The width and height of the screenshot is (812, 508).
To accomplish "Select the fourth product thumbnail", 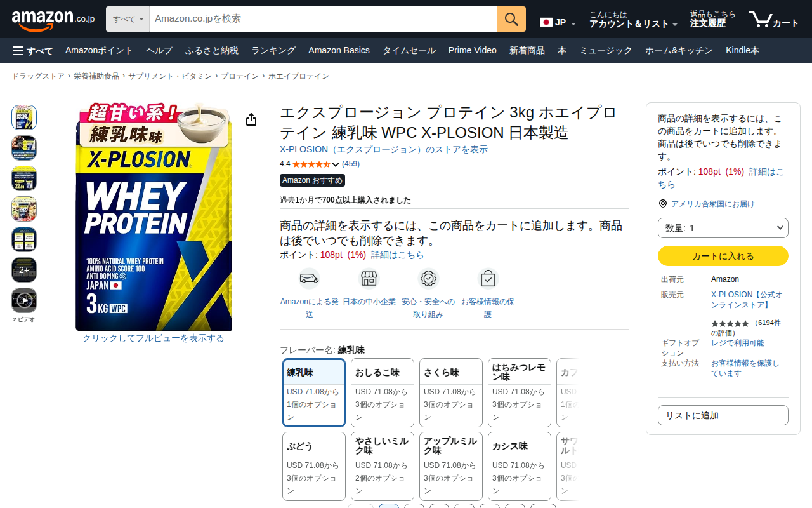I will (x=24, y=209).
